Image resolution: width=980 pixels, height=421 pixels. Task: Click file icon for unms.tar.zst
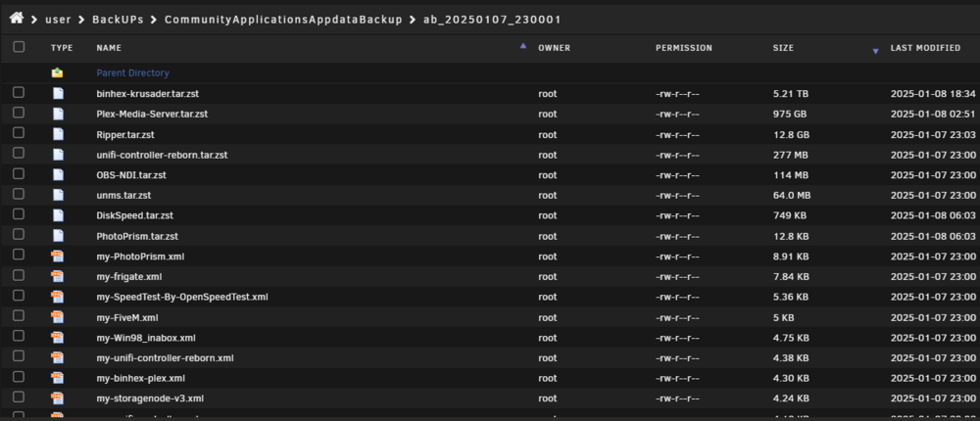58,196
